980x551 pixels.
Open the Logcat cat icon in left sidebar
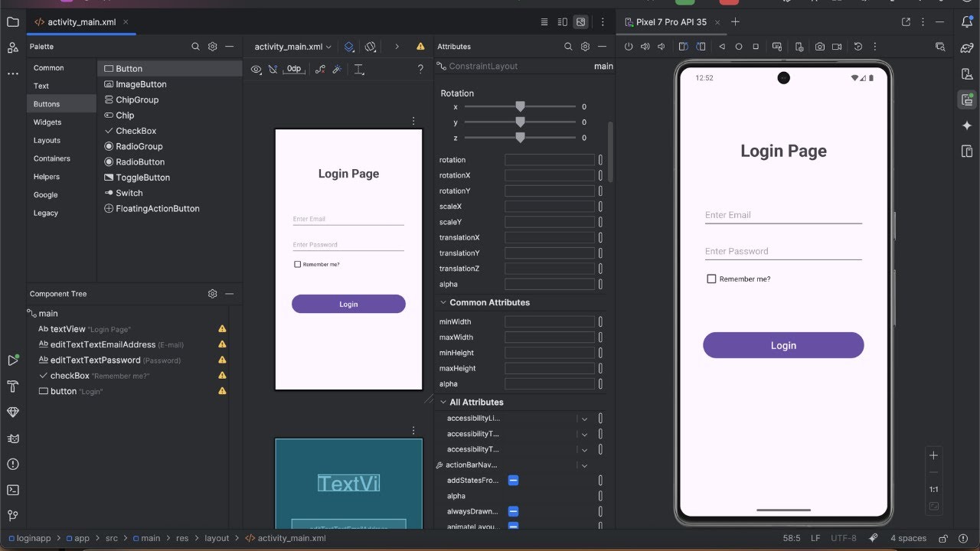pyautogui.click(x=12, y=438)
